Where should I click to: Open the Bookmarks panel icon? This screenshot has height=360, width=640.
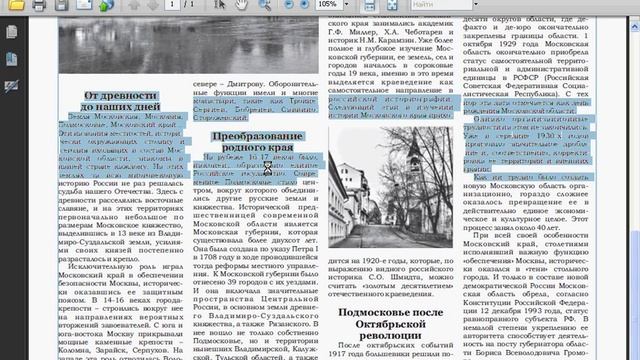(12, 59)
